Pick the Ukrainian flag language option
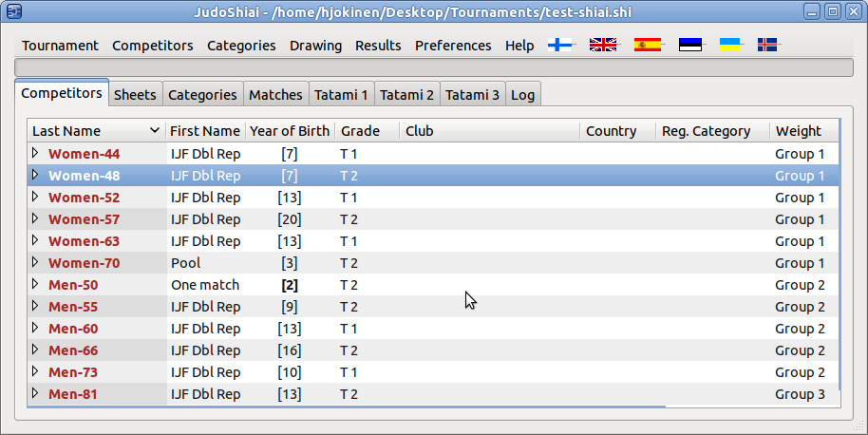The width and height of the screenshot is (868, 435). click(729, 45)
